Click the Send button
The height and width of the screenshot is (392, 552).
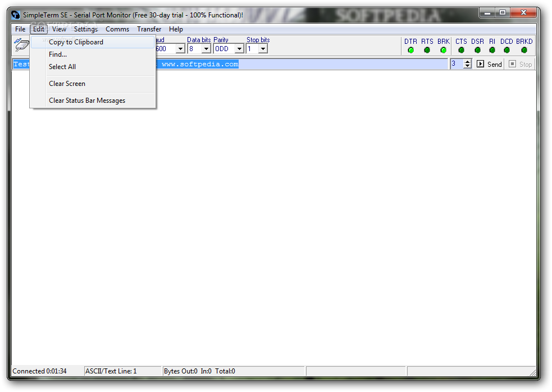coord(489,64)
